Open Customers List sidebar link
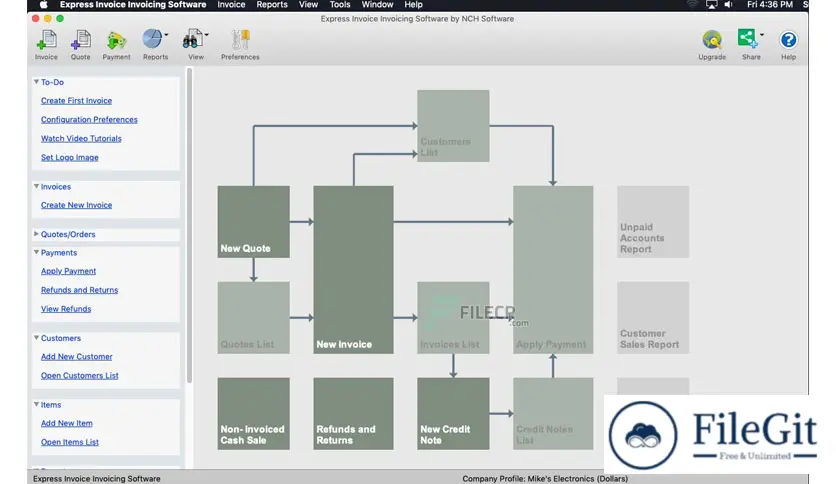 point(79,376)
